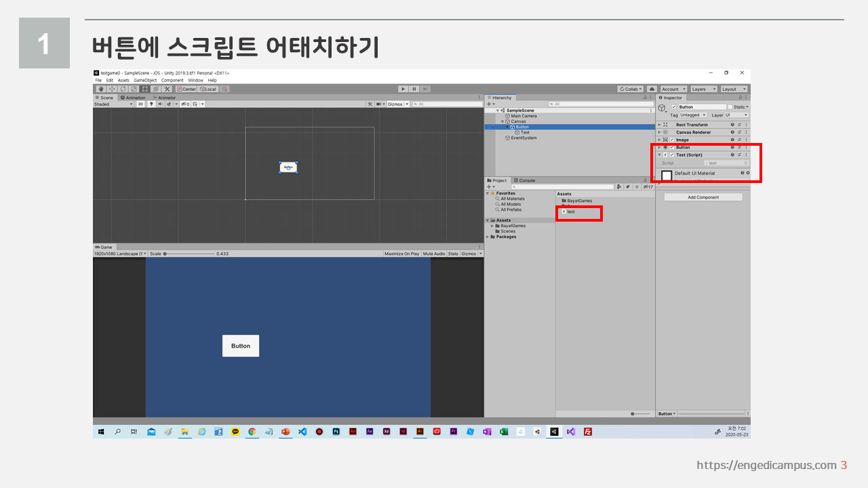868x488 pixels.
Task: Open the 1920x1080 Landscape resolution dropdown
Action: coord(119,253)
